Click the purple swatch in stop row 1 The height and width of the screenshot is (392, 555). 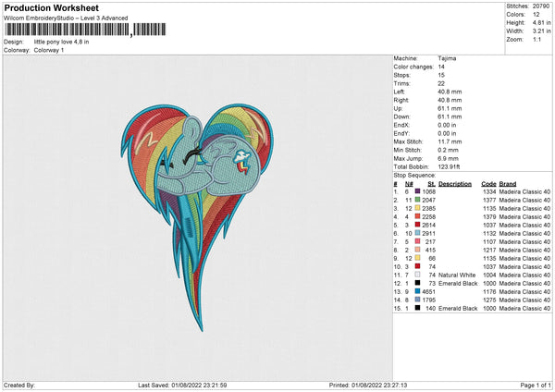pyautogui.click(x=418, y=191)
